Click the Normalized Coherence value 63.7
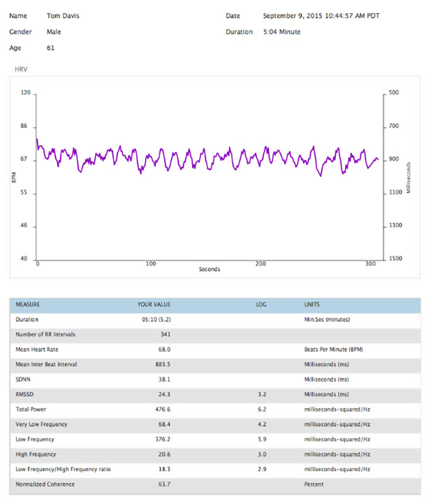Viewport: 429px width, 504px height. (164, 485)
